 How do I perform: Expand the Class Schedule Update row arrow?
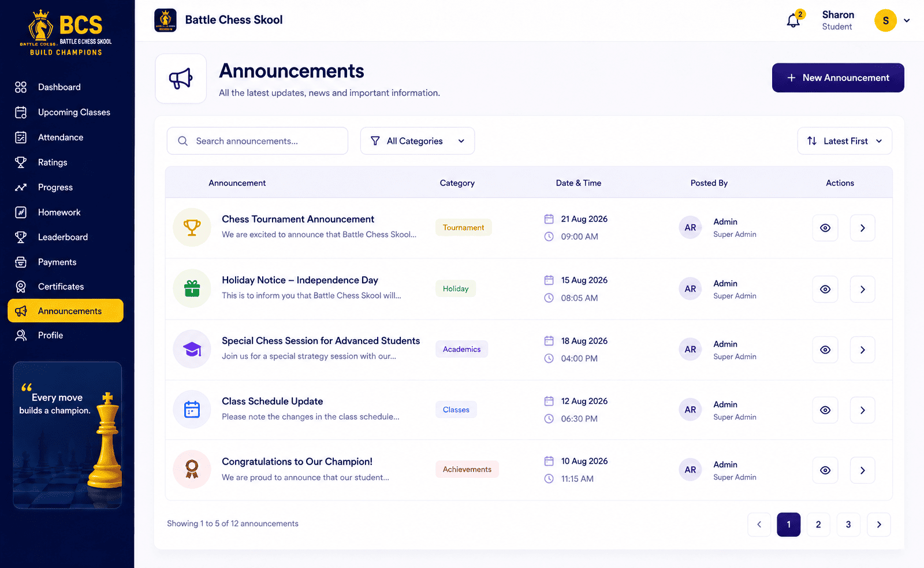pyautogui.click(x=862, y=410)
